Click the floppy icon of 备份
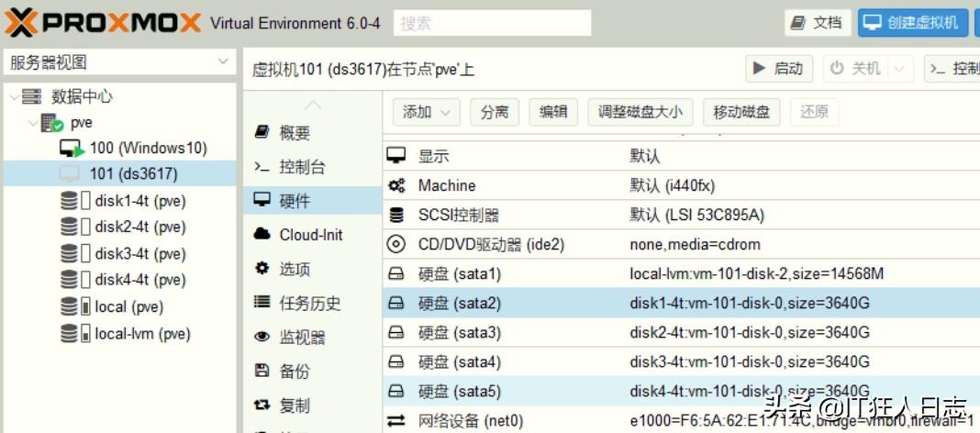Image resolution: width=980 pixels, height=433 pixels. coord(262,370)
